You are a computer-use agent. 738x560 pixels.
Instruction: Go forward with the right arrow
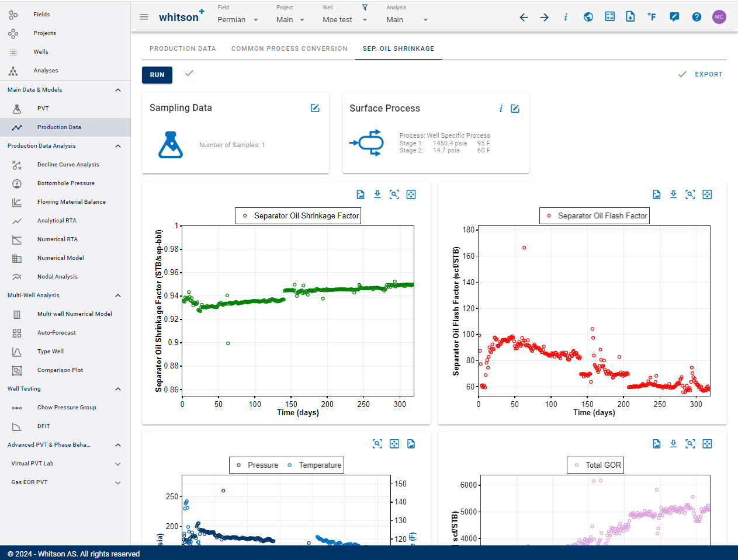point(545,18)
